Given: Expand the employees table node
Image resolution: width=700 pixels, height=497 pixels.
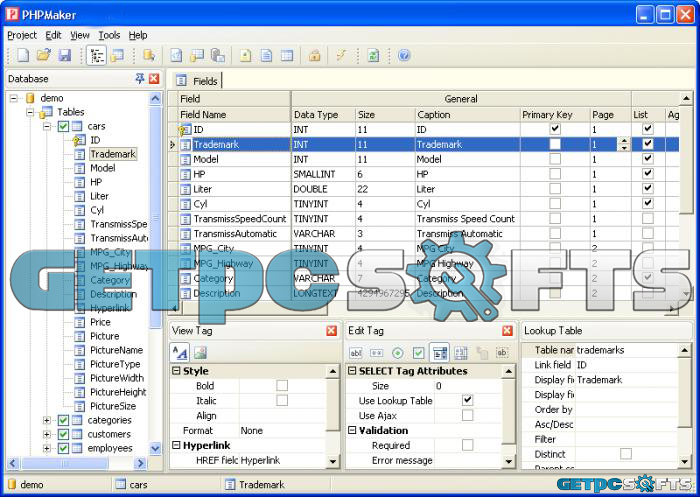Looking at the screenshot, I should click(x=47, y=448).
